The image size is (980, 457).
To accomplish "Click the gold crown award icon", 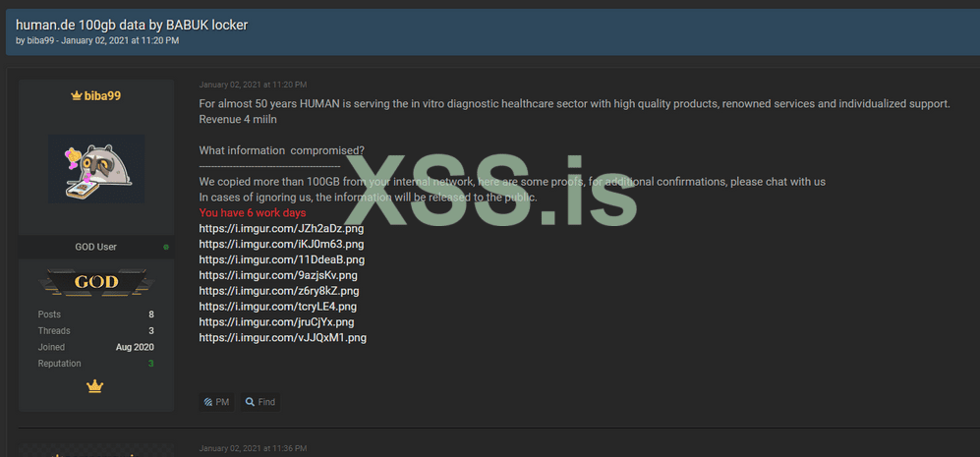I will pos(95,387).
